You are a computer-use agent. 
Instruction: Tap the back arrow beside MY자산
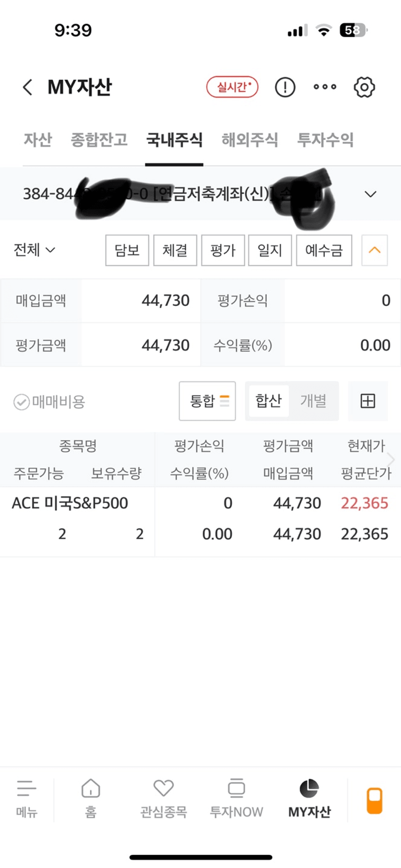pos(28,87)
